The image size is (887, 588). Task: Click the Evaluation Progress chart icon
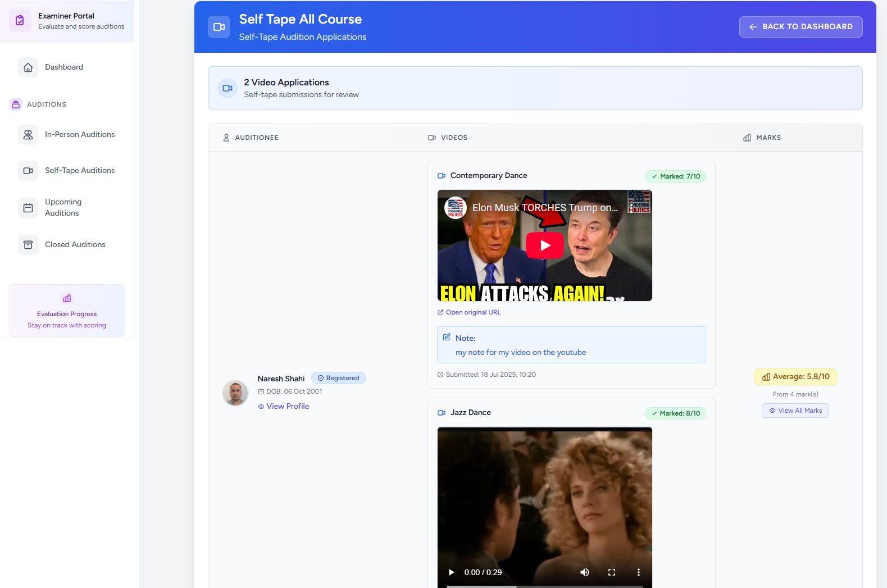tap(67, 298)
